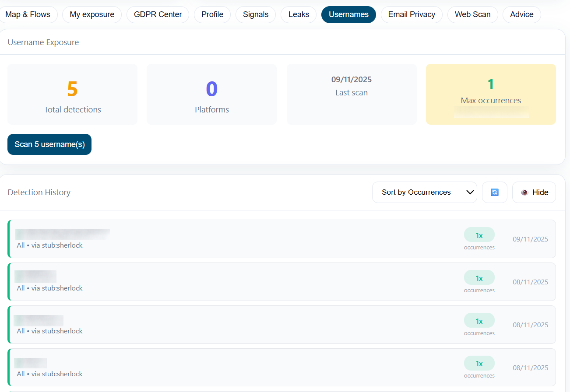This screenshot has width=570, height=392.
Task: Click the Last scan date card
Action: pos(352,94)
